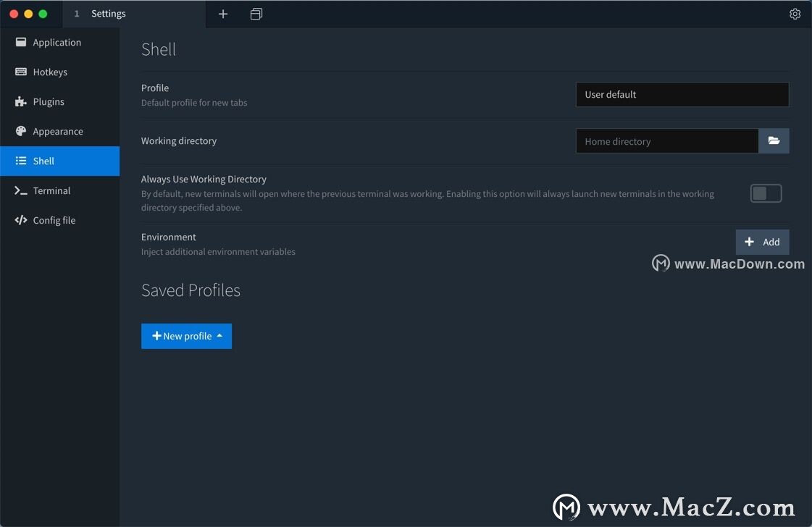Click the Application window icon in sidebar
812x527 pixels.
(x=21, y=42)
